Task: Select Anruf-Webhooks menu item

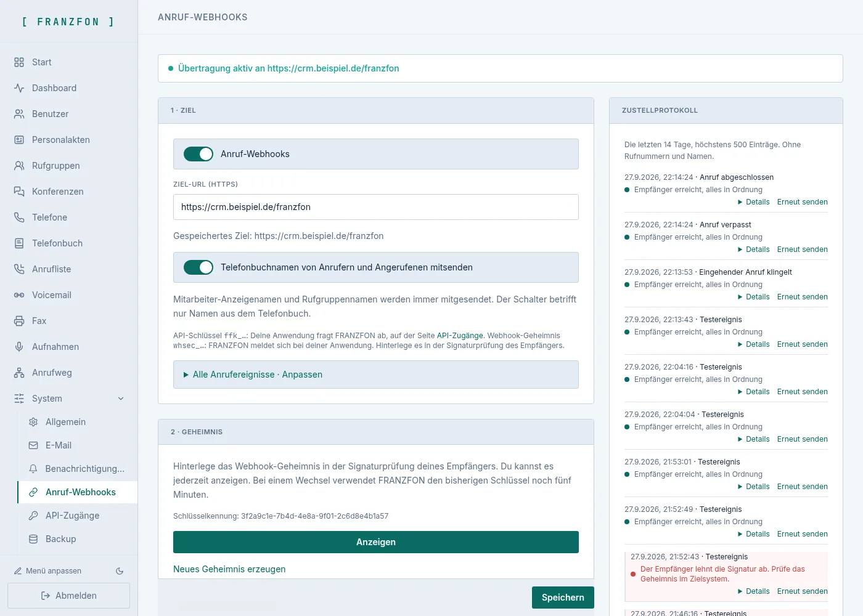Action: [78, 492]
